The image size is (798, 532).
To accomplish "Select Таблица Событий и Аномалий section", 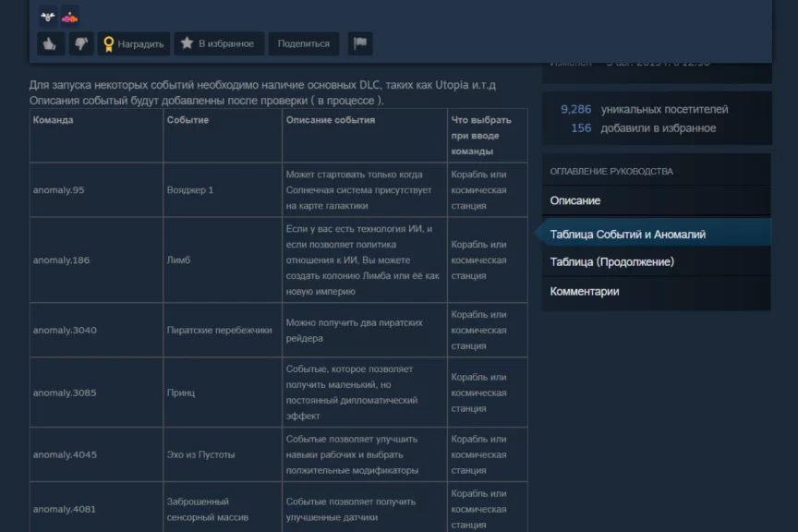I will pyautogui.click(x=628, y=235).
